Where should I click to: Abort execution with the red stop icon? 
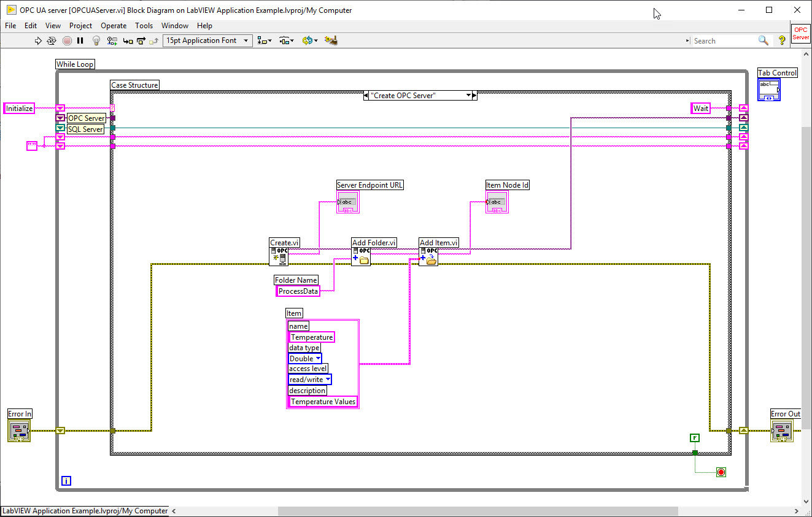(x=67, y=40)
